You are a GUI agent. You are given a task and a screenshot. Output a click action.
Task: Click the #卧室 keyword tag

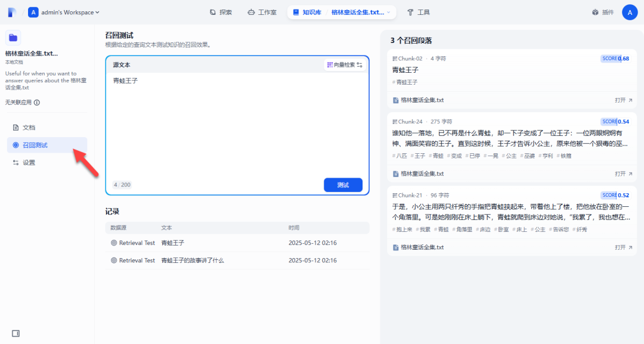pyautogui.click(x=501, y=230)
